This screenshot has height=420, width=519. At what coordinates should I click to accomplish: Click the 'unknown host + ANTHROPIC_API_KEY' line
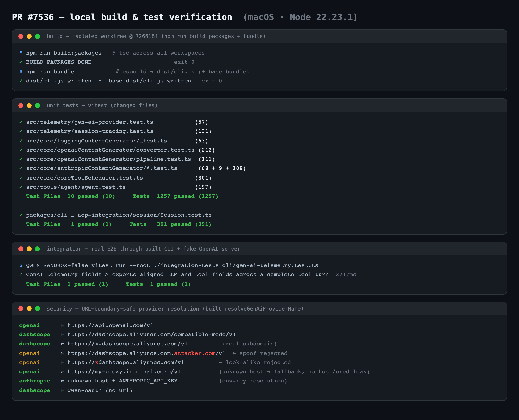coord(122,381)
